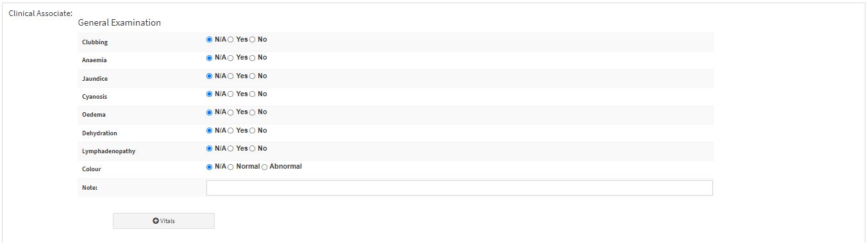Select Abnormal for Colour
Viewport: 868px width, 243px height.
click(x=264, y=167)
